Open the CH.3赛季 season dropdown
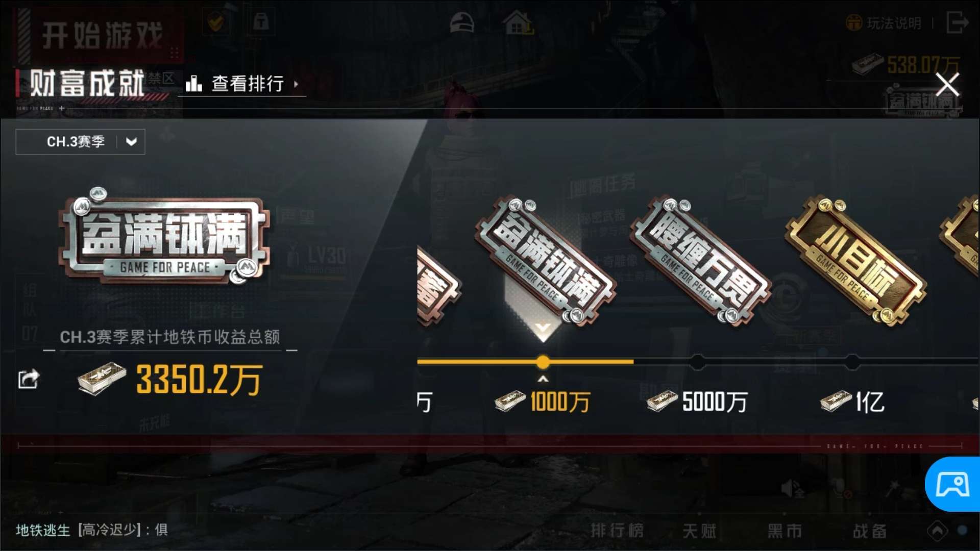 tap(80, 142)
